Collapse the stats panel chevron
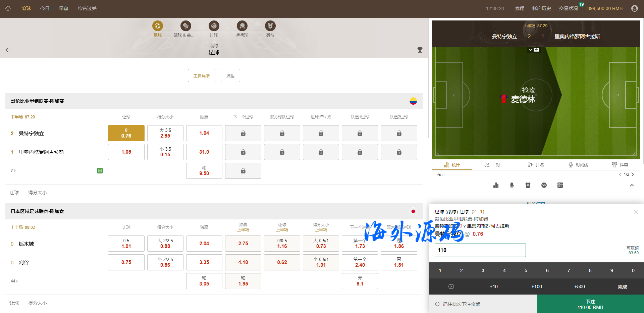The height and width of the screenshot is (313, 644). (x=632, y=185)
